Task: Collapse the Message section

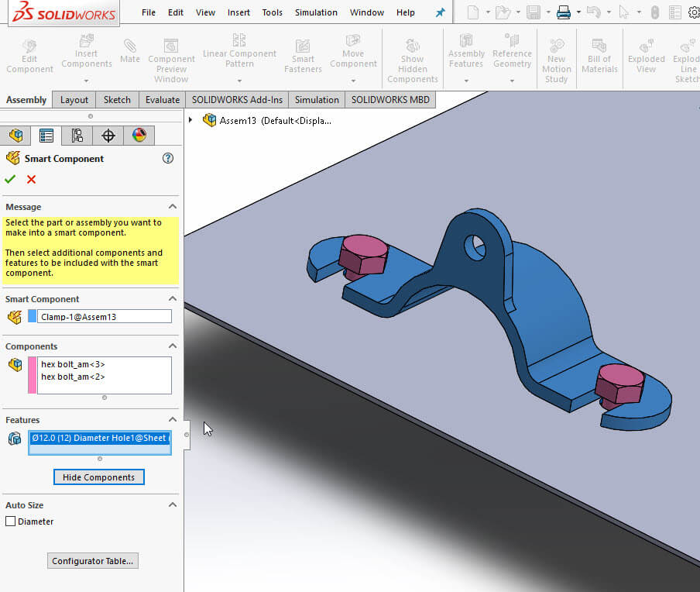Action: [x=172, y=207]
